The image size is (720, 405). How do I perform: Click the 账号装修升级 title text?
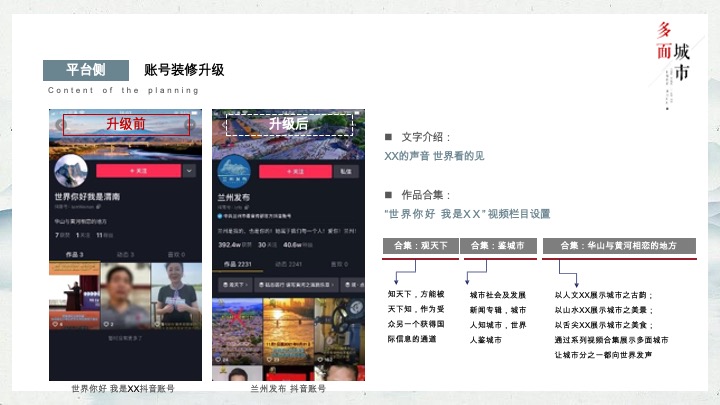pos(184,70)
